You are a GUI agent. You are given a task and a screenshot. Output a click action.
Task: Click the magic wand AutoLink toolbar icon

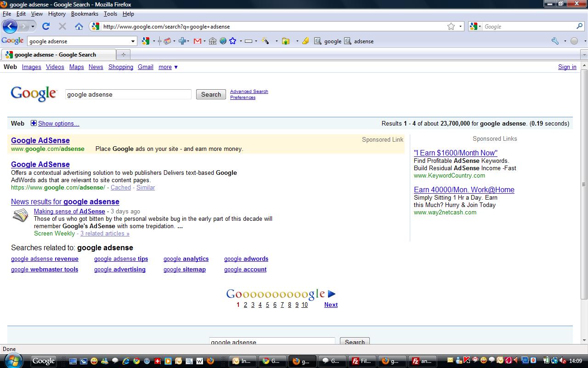tap(265, 41)
